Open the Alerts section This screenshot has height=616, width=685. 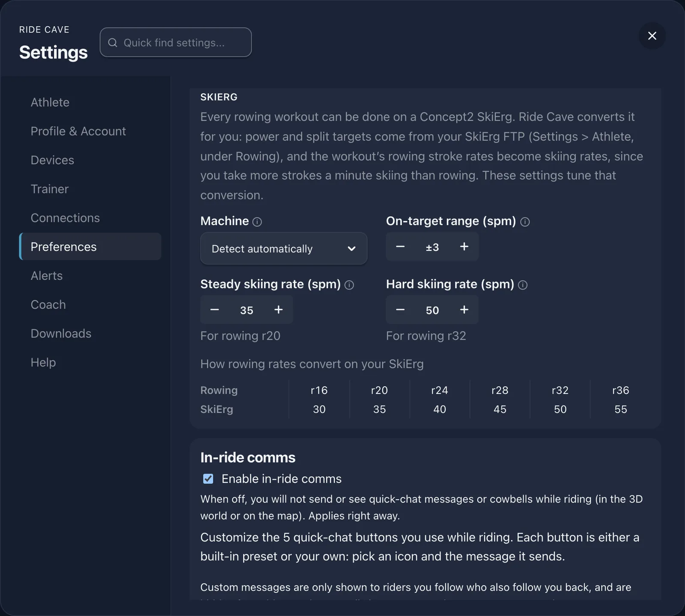pyautogui.click(x=90, y=275)
